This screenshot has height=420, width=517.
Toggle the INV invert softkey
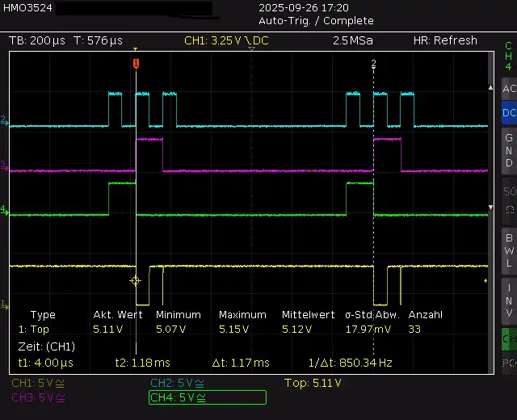(x=509, y=300)
